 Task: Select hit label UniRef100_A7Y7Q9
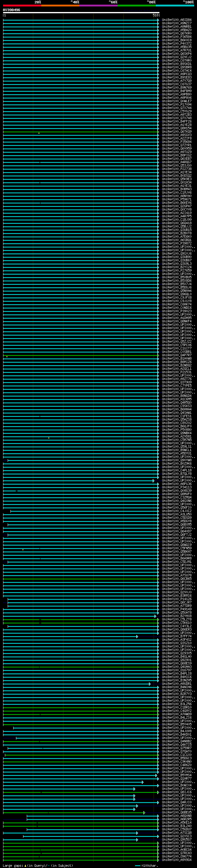tap(177, 81)
